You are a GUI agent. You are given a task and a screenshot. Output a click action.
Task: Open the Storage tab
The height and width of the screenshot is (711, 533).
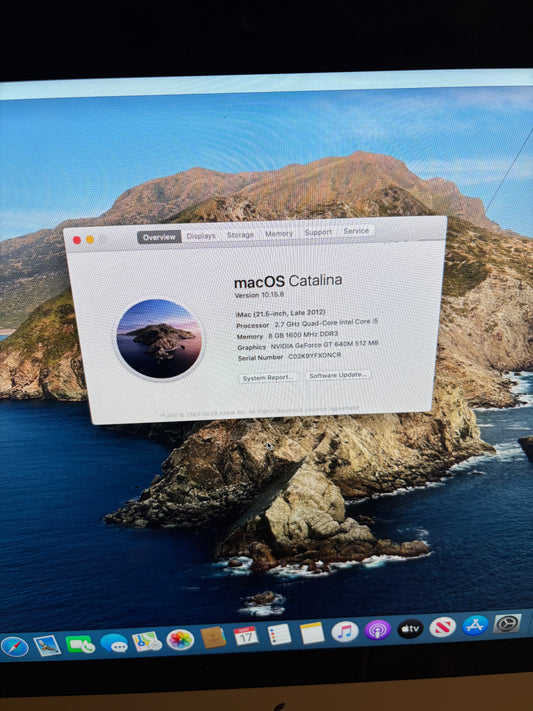[240, 234]
